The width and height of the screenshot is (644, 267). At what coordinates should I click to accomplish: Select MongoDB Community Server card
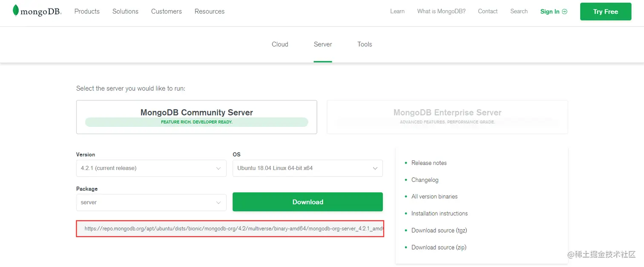click(196, 117)
